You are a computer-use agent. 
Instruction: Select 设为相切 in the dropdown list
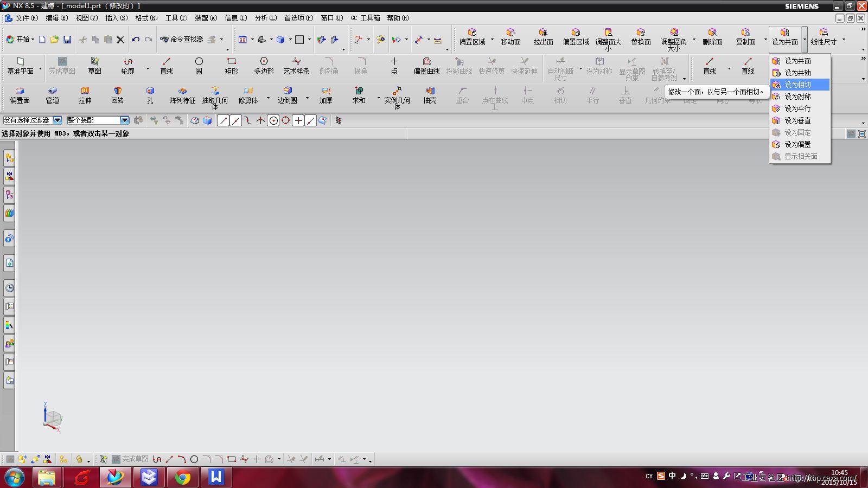click(x=800, y=85)
